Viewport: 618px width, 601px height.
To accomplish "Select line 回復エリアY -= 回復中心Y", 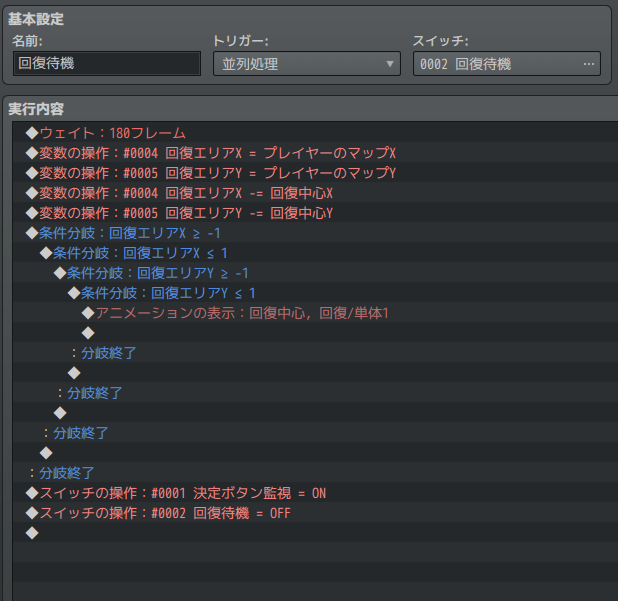I will (315, 213).
